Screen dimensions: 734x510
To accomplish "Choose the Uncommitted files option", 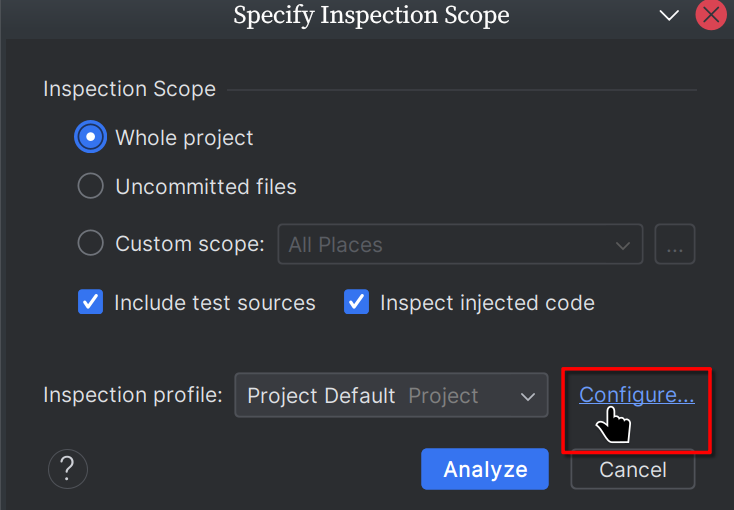I will [91, 187].
